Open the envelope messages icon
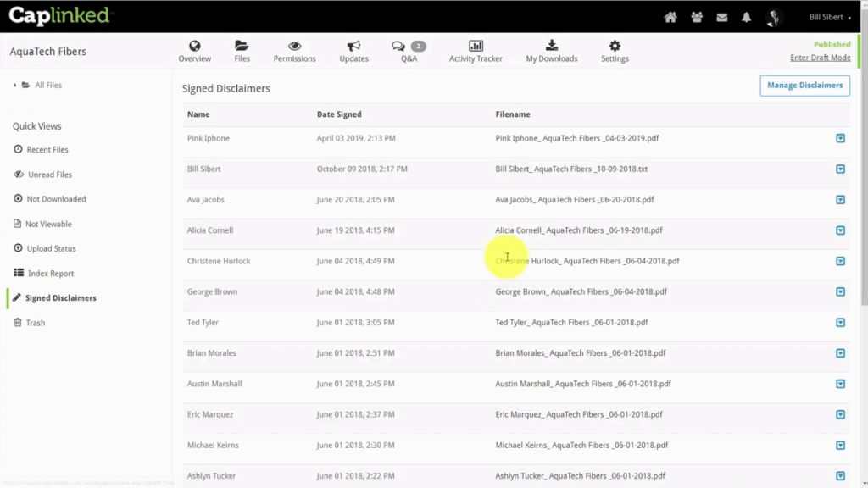The height and width of the screenshot is (488, 868). pyautogui.click(x=722, y=17)
